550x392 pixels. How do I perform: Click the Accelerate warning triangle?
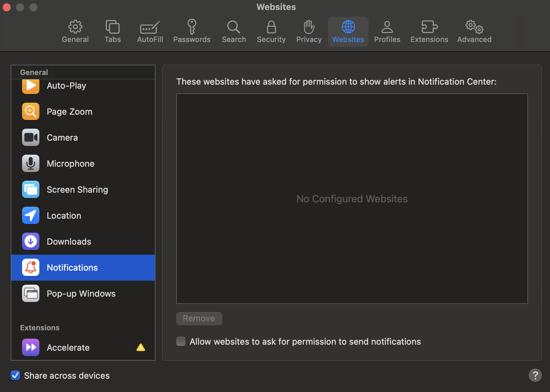pos(141,348)
